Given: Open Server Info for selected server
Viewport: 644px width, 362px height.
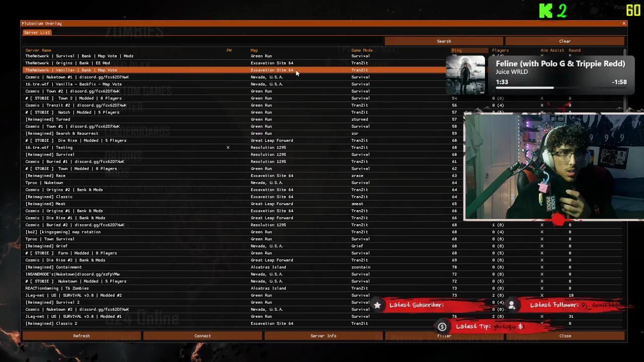Looking at the screenshot, I should (324, 336).
